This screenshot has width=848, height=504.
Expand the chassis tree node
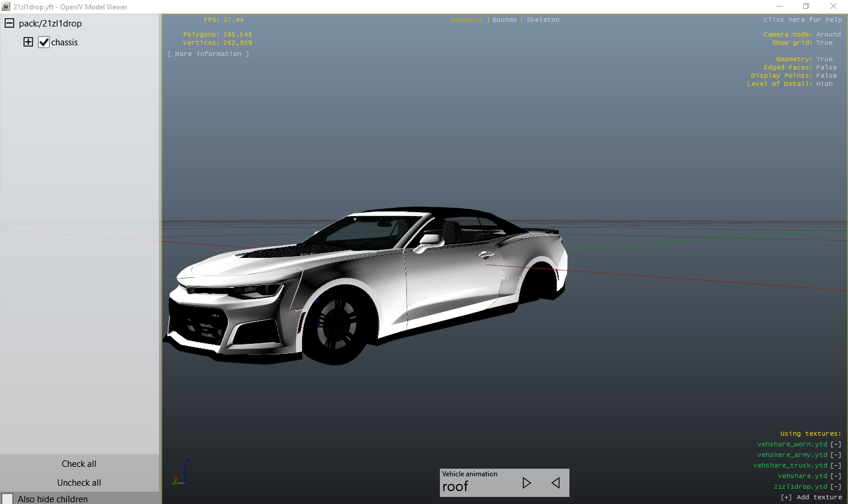coord(28,42)
